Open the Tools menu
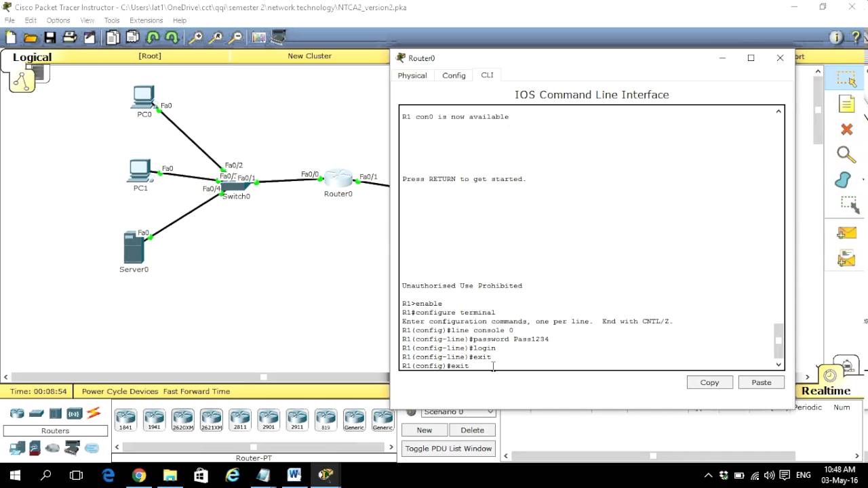868x488 pixels. [x=112, y=20]
